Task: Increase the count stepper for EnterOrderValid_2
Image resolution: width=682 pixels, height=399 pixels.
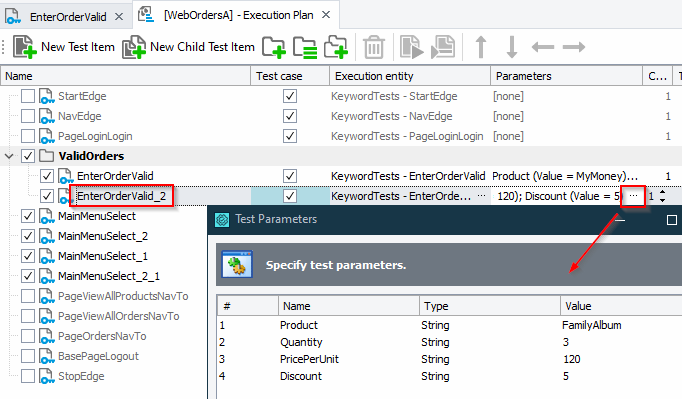Action: tap(662, 192)
